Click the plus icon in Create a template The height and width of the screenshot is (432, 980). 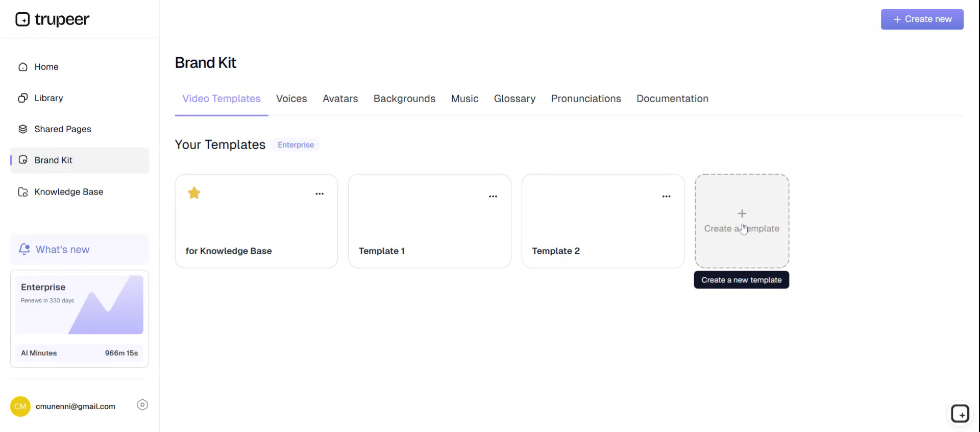(742, 213)
